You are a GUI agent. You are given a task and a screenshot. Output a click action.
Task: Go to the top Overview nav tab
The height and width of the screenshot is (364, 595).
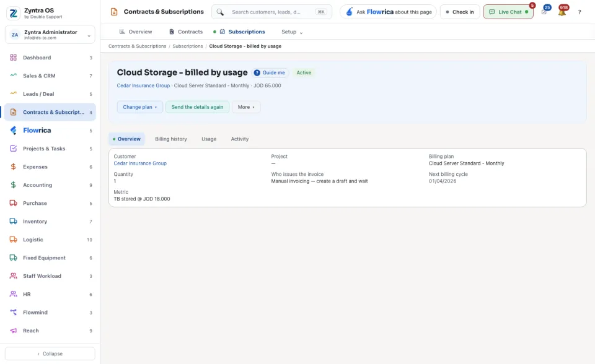(136, 32)
